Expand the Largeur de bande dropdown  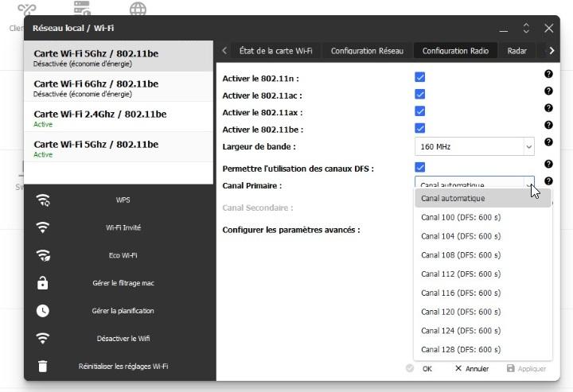point(474,146)
